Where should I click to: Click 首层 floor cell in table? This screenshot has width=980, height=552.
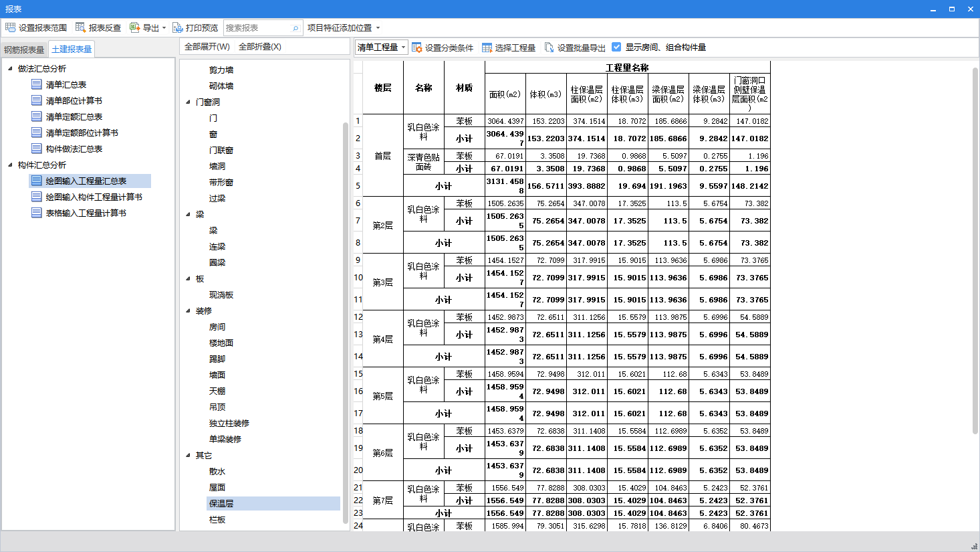[x=383, y=156]
